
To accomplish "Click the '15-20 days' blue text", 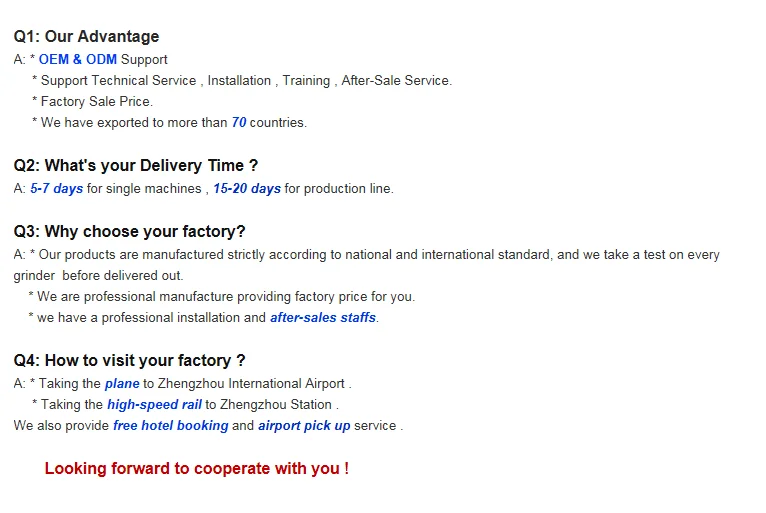I will 247,189.
